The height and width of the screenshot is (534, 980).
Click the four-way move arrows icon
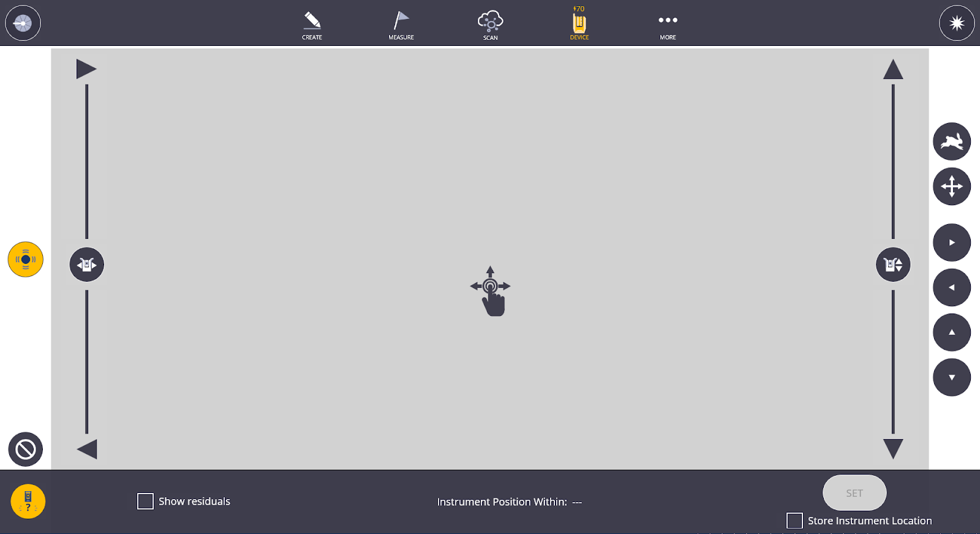[x=951, y=186]
